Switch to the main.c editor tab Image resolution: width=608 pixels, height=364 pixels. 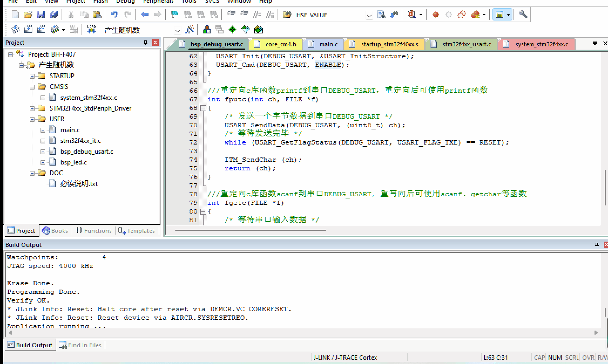pos(328,44)
